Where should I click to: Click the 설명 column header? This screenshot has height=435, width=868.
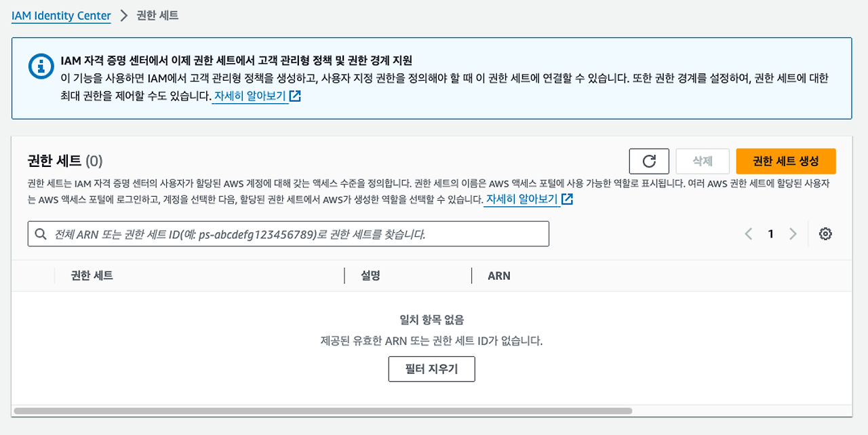370,276
